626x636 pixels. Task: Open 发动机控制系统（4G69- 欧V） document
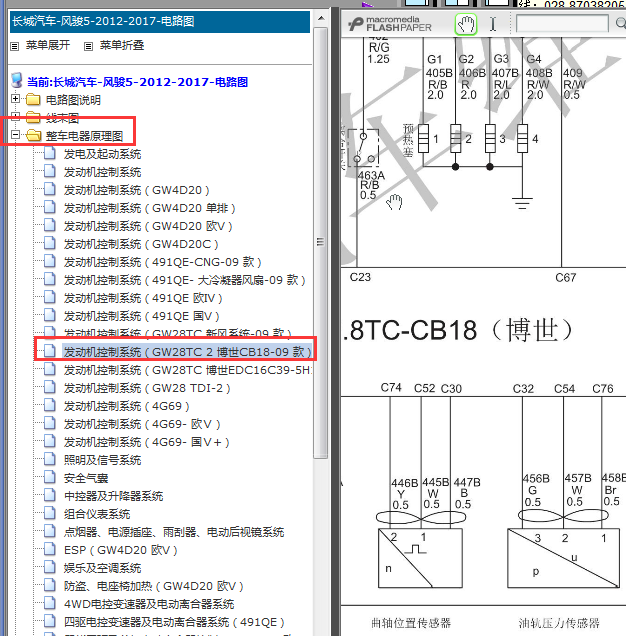click(x=142, y=424)
